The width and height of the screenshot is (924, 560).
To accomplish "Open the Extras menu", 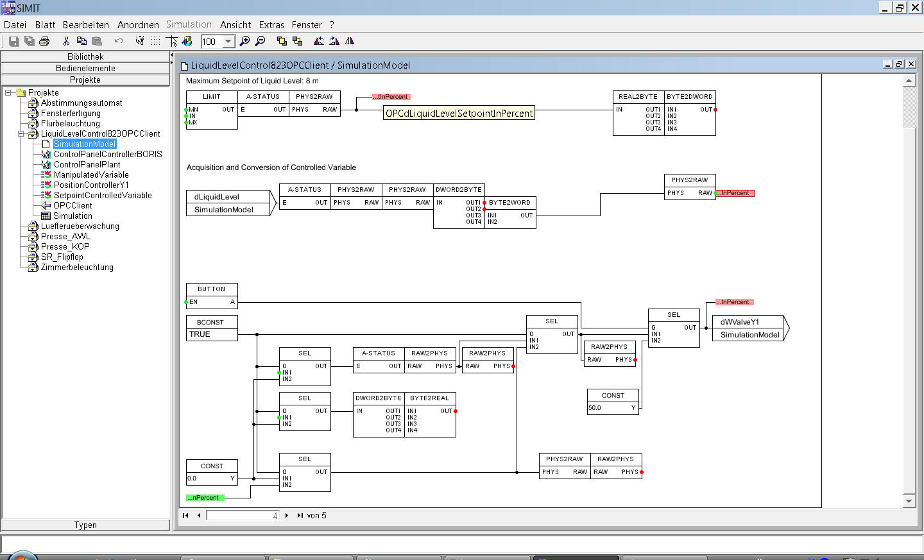I will 271,25.
